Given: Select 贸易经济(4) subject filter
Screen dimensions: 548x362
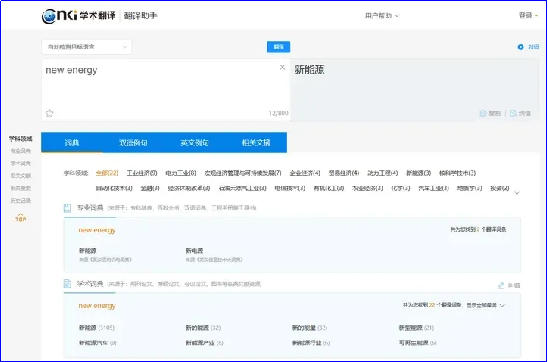Looking at the screenshot, I should pos(344,173).
